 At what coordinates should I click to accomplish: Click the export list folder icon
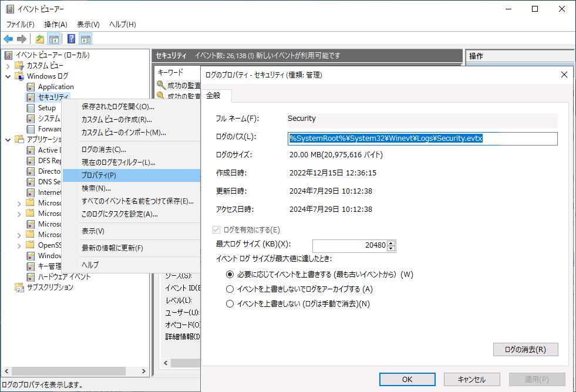point(39,39)
